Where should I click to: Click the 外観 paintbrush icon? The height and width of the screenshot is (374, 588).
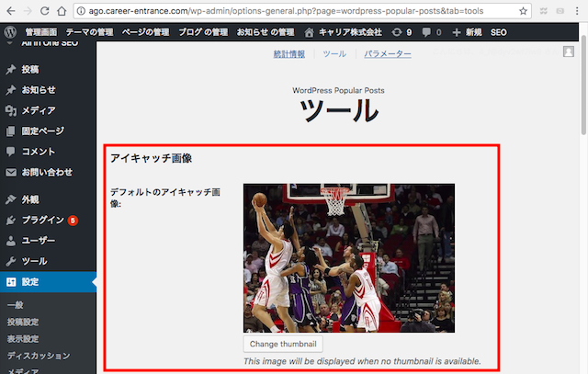(11, 199)
